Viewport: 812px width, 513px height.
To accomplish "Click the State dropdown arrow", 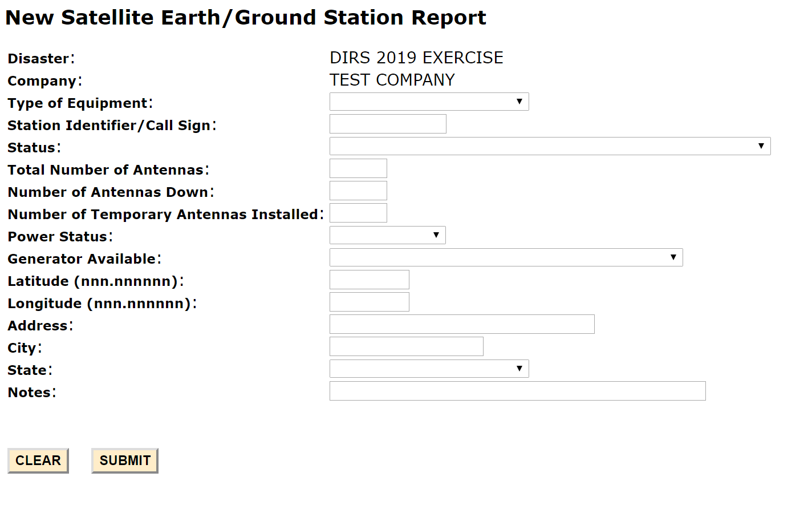I will [519, 369].
